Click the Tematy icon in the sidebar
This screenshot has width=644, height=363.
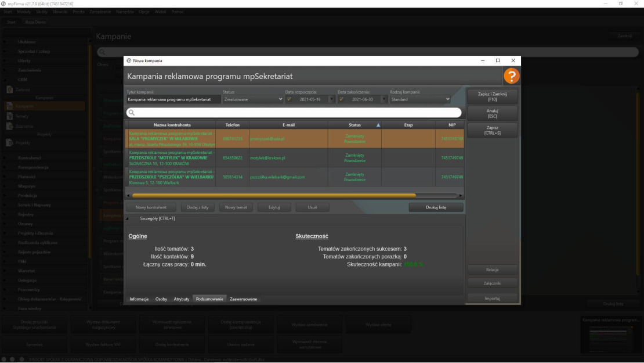coord(9,116)
